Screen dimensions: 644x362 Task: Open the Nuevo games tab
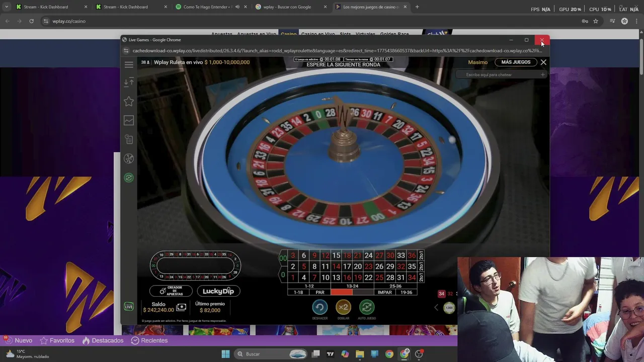[x=18, y=340]
